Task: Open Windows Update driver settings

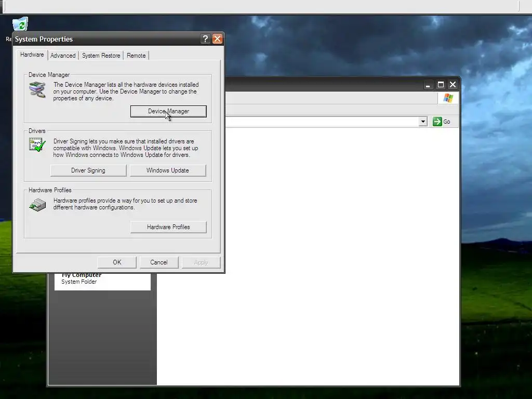Action: (168, 170)
